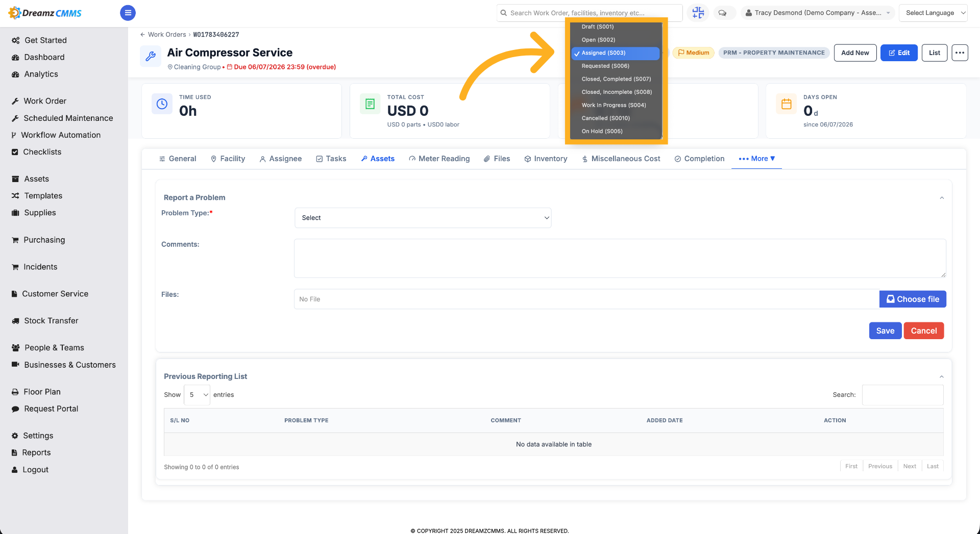The height and width of the screenshot is (534, 980).
Task: Click the DreamzCMMS logo
Action: (45, 13)
